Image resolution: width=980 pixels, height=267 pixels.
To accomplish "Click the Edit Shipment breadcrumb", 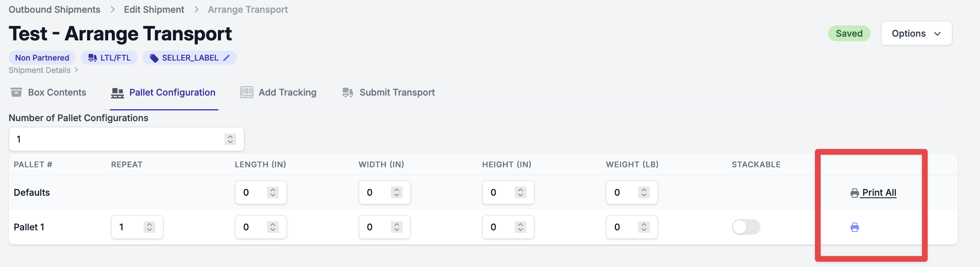I will 154,9.
